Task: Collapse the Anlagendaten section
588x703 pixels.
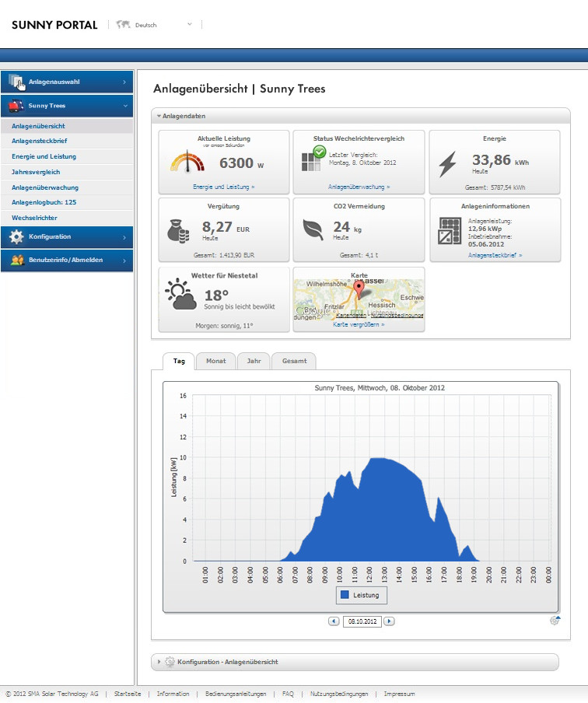Action: 159,116
